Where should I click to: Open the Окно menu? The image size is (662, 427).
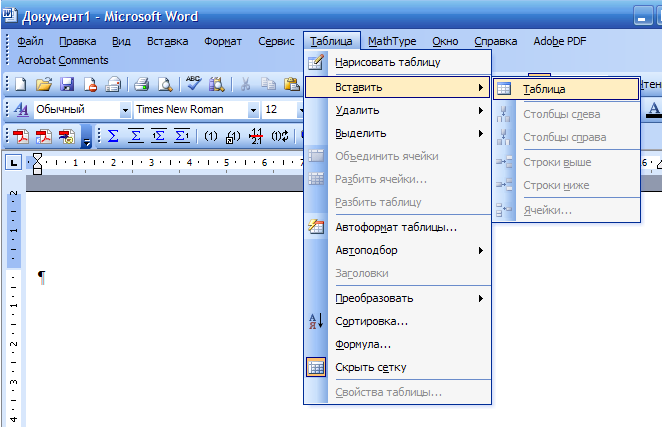tap(445, 41)
